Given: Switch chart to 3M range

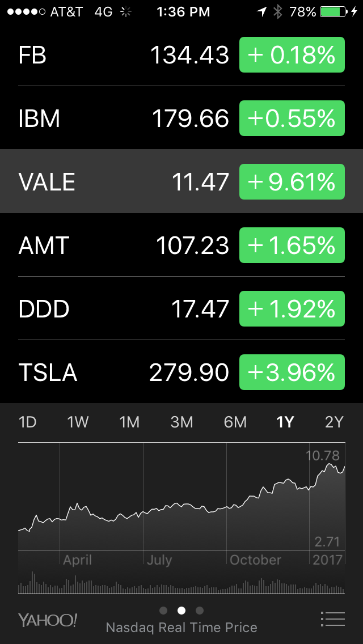Looking at the screenshot, I should 181,422.
